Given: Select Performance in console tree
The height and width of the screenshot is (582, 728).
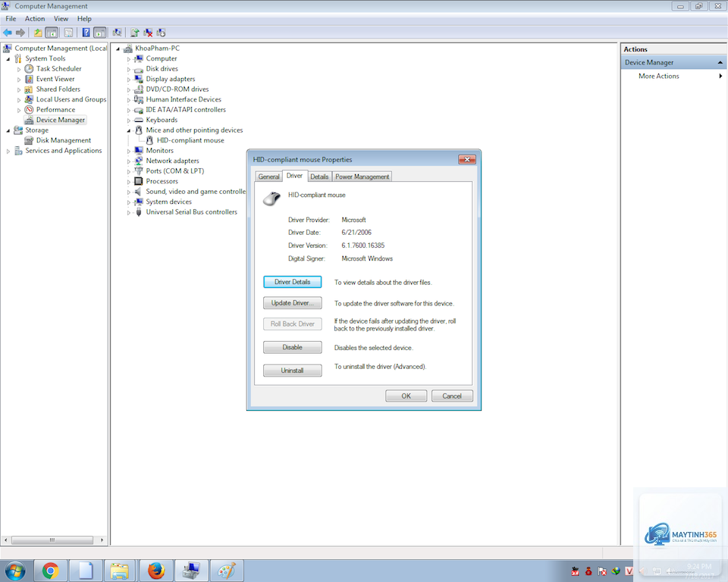Looking at the screenshot, I should click(x=55, y=110).
